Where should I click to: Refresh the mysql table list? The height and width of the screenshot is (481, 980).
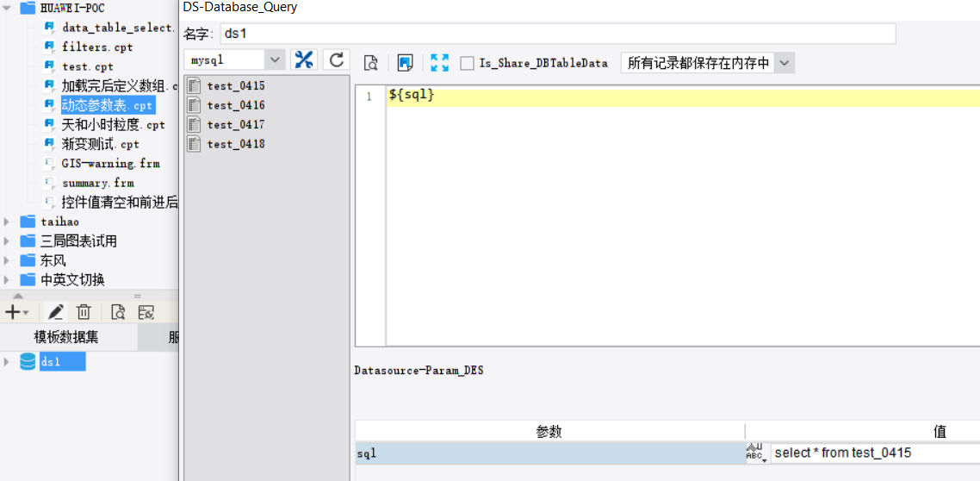tap(336, 60)
